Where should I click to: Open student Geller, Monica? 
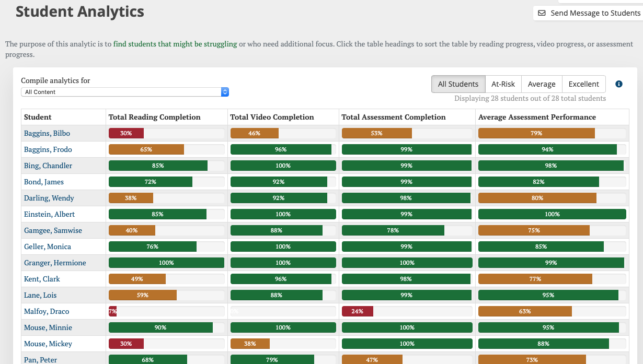click(48, 246)
